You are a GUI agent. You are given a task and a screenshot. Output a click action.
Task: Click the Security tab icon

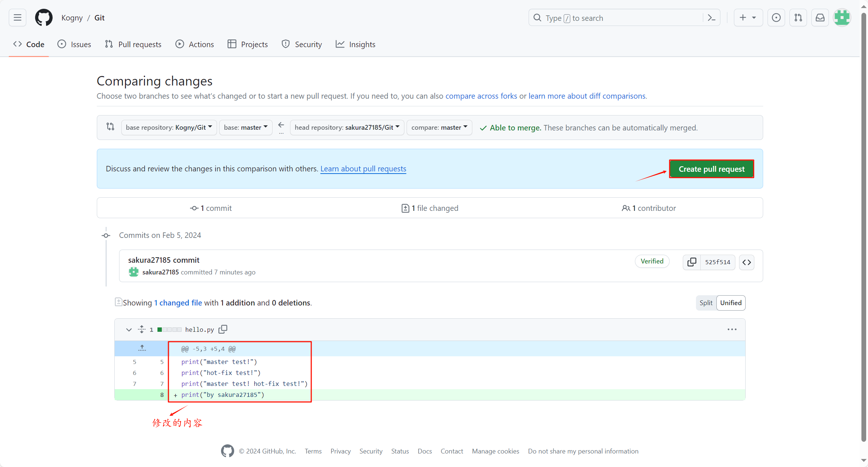pos(286,44)
